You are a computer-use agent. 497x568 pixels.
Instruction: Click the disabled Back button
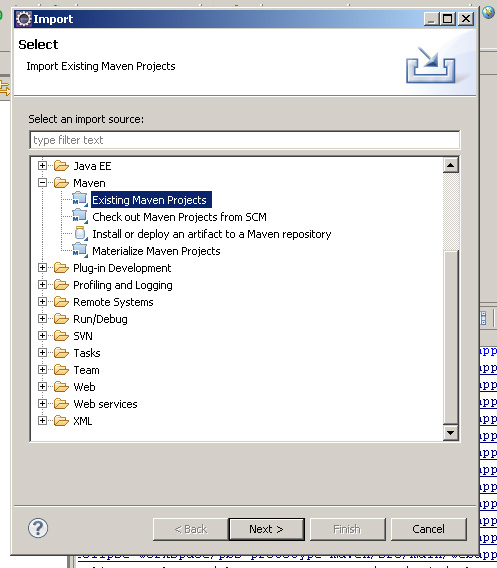191,529
